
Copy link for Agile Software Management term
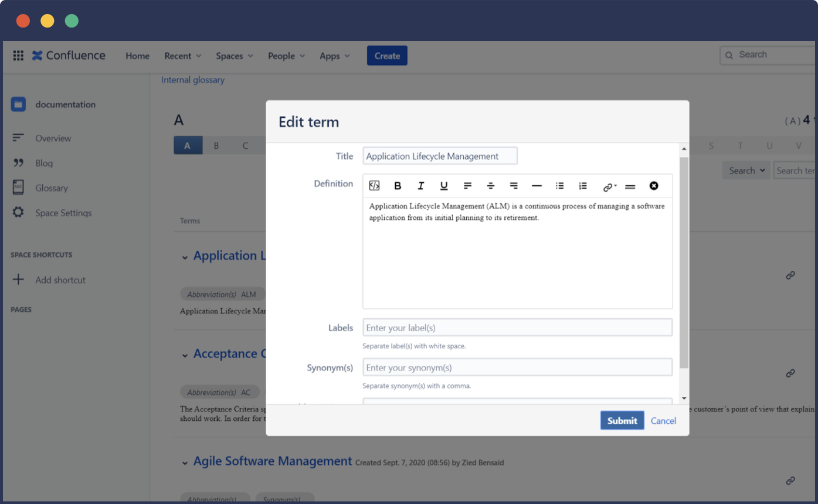[790, 481]
